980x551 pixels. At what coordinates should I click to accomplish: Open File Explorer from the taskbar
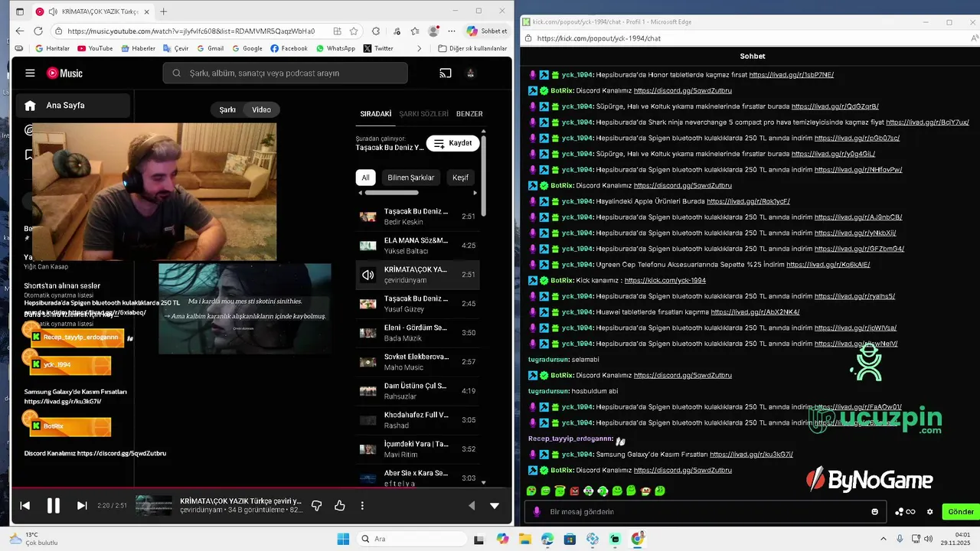pos(525,539)
